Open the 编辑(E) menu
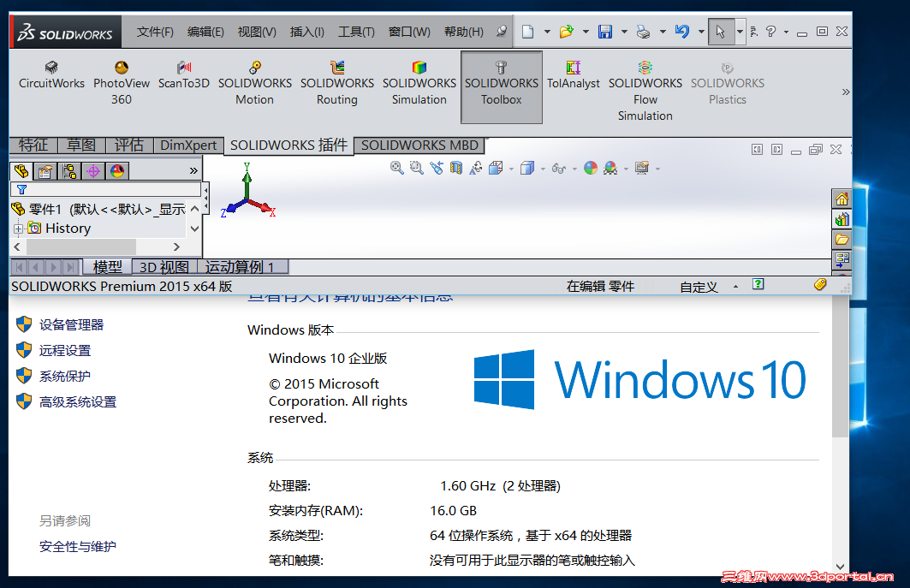This screenshot has width=910, height=588. (205, 32)
